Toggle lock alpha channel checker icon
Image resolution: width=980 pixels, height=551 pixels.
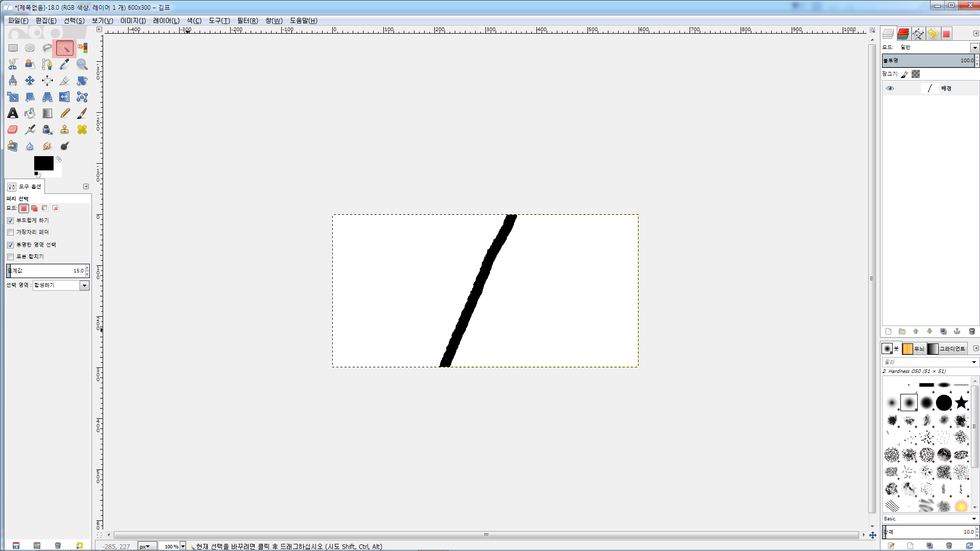(x=916, y=74)
